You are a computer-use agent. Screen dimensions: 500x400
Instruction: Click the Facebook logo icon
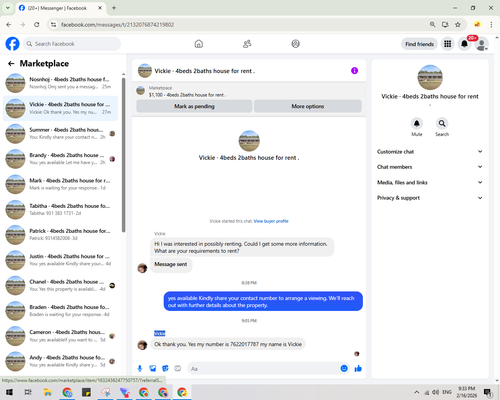pyautogui.click(x=13, y=44)
